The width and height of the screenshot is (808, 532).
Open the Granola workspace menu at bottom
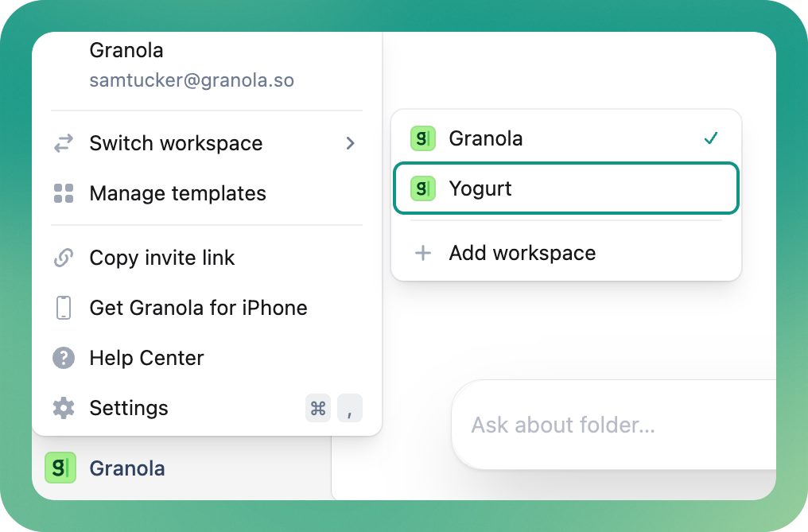105,468
